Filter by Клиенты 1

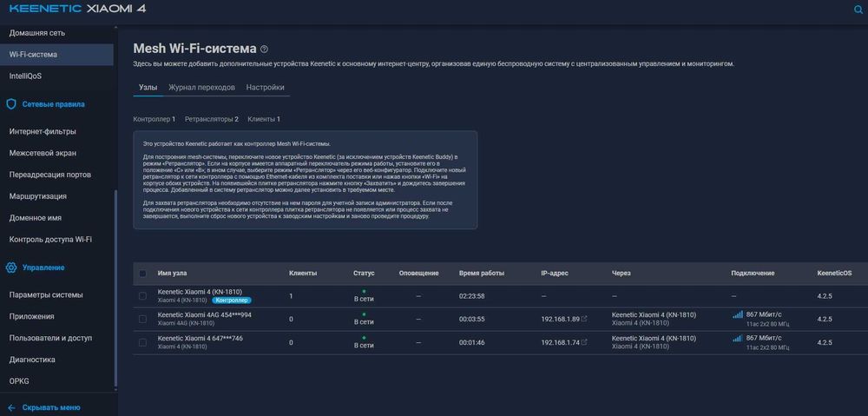[264, 119]
